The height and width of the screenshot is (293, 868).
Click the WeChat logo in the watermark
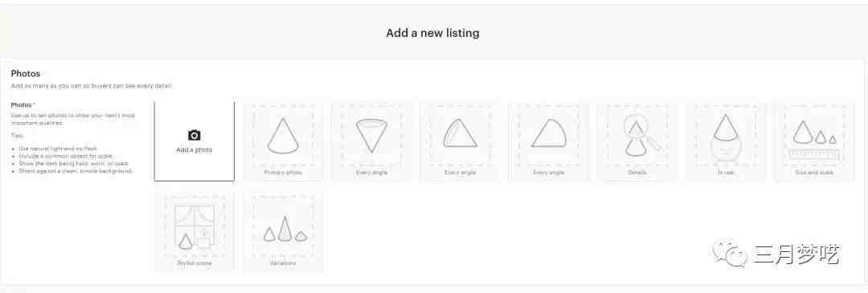730,253
